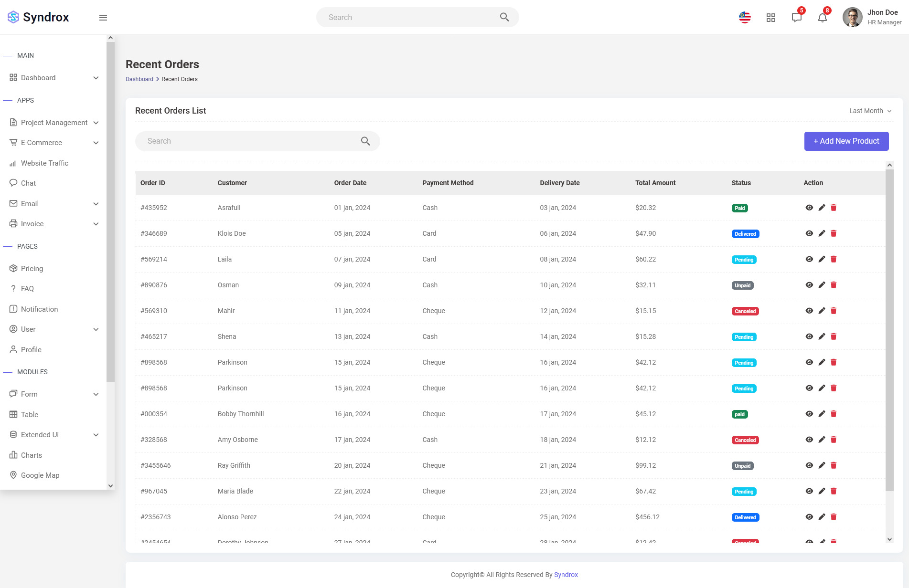The height and width of the screenshot is (588, 909).
Task: Open the apps grid shortcut icon
Action: [771, 18]
